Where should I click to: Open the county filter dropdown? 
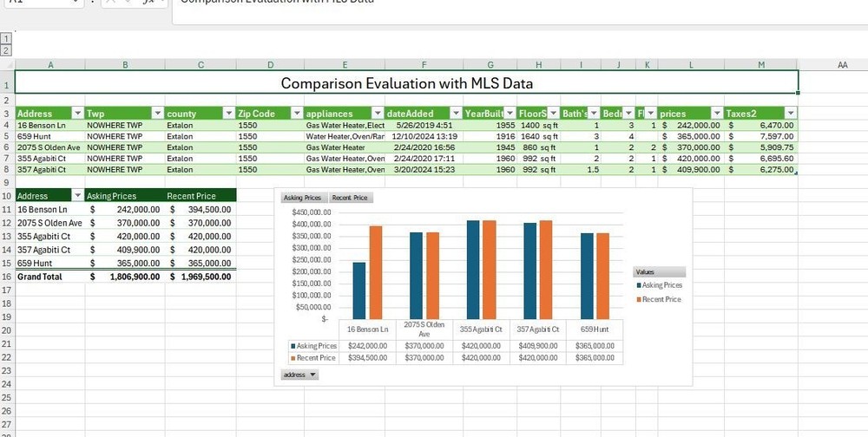(228, 114)
